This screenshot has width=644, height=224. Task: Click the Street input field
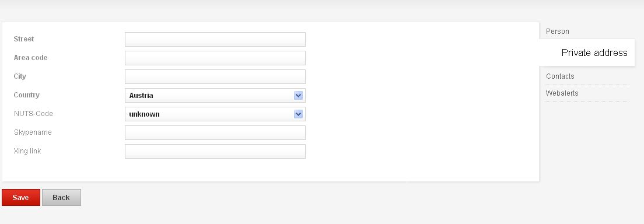215,40
